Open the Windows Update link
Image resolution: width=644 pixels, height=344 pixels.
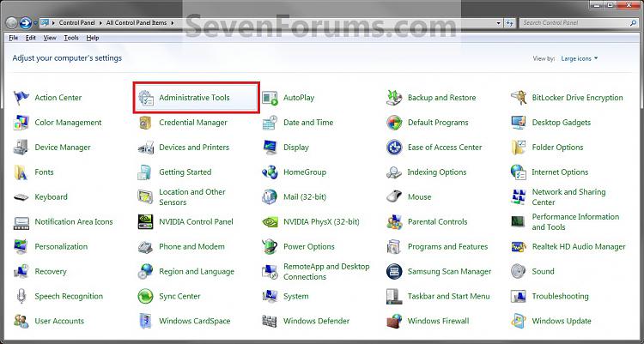click(x=562, y=321)
